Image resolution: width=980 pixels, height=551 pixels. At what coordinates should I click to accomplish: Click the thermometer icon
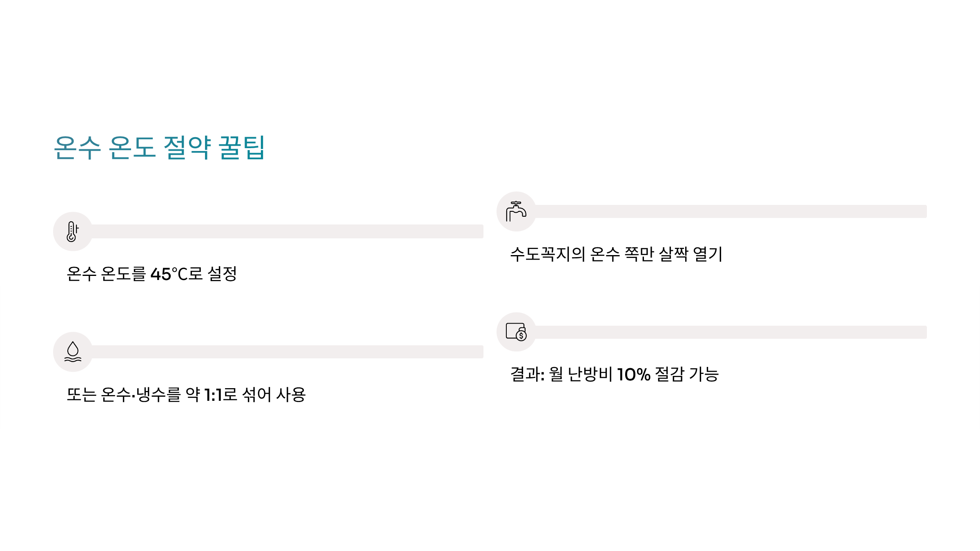(72, 231)
